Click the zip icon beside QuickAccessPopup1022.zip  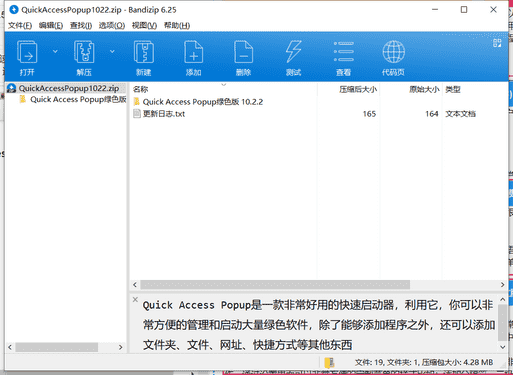click(x=12, y=88)
